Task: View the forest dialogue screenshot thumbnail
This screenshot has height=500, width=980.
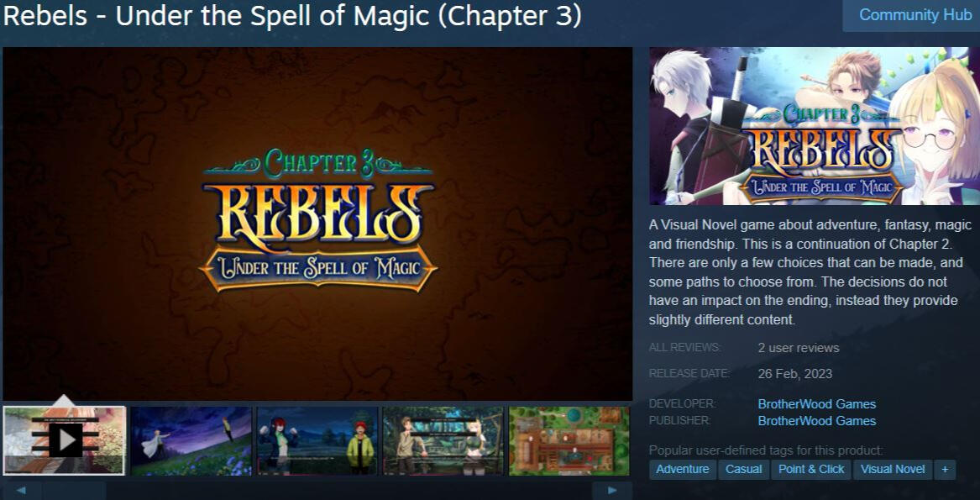Action: (443, 440)
